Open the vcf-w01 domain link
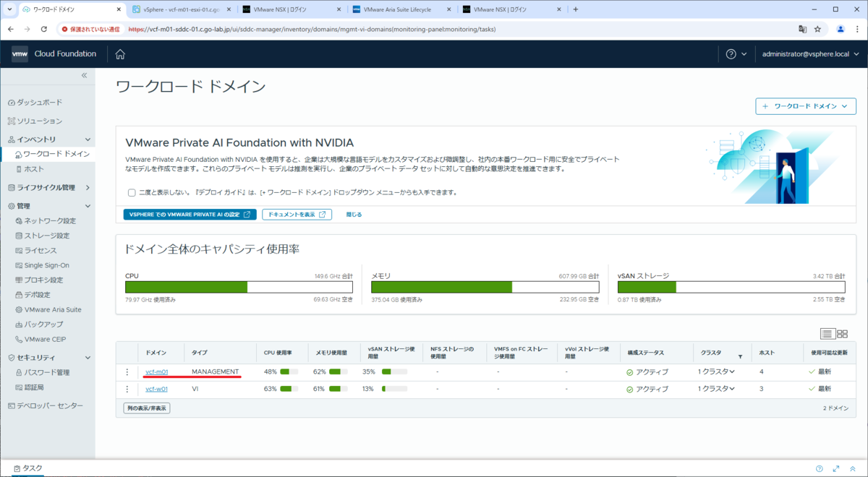 point(156,389)
